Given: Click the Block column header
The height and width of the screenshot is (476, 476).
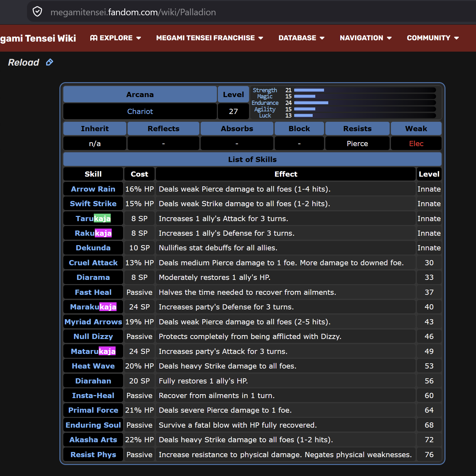Looking at the screenshot, I should 299,129.
